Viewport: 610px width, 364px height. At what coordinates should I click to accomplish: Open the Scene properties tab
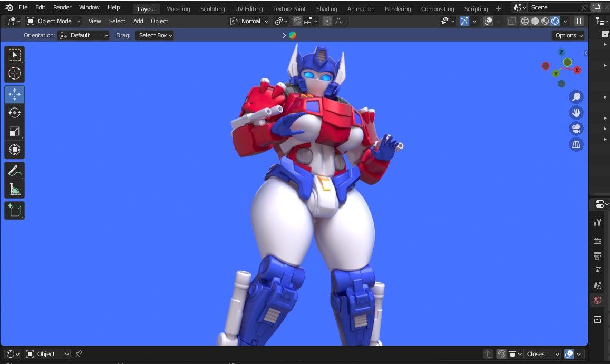(x=597, y=286)
